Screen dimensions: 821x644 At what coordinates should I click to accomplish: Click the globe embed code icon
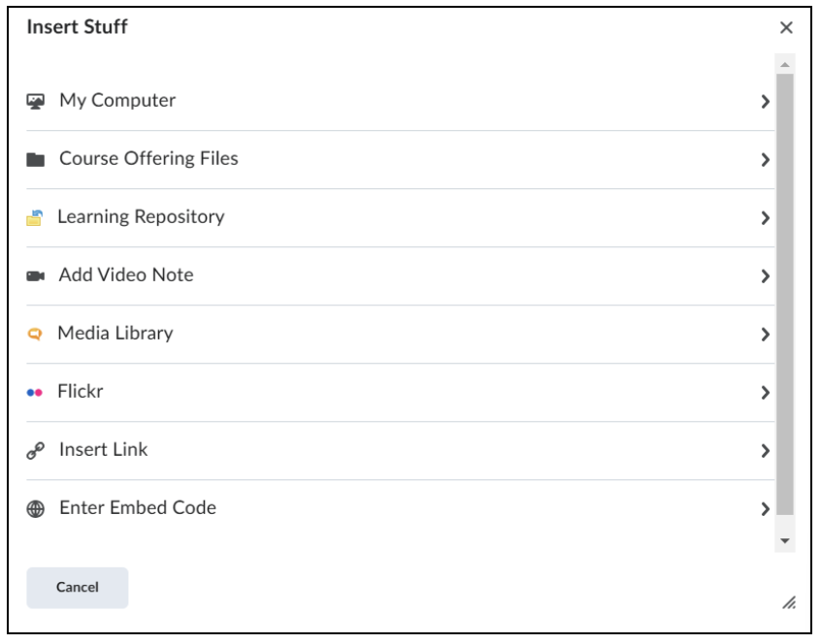[36, 508]
